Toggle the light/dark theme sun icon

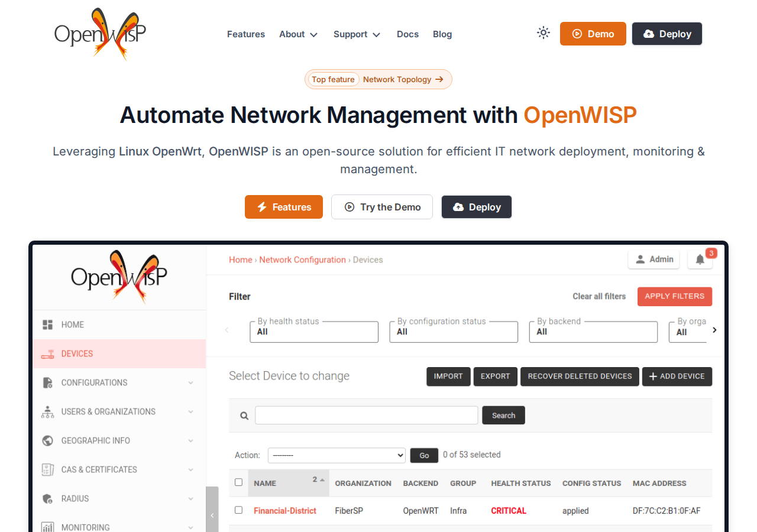click(544, 33)
